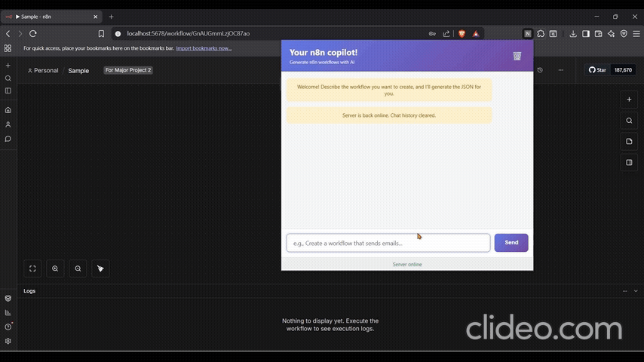This screenshot has width=644, height=362.
Task: Open Brave Shields lion icon
Action: 462,34
